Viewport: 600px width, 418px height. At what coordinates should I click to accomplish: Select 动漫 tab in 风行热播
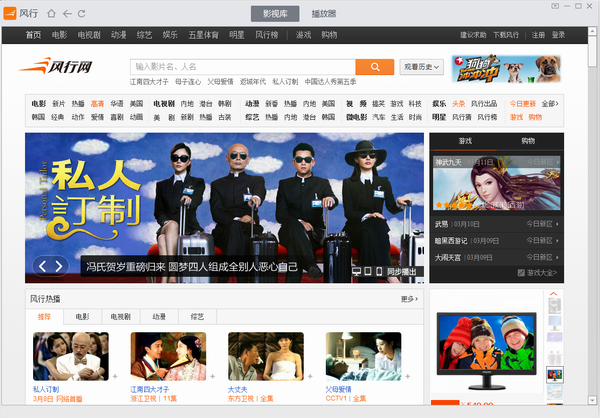coord(159,317)
